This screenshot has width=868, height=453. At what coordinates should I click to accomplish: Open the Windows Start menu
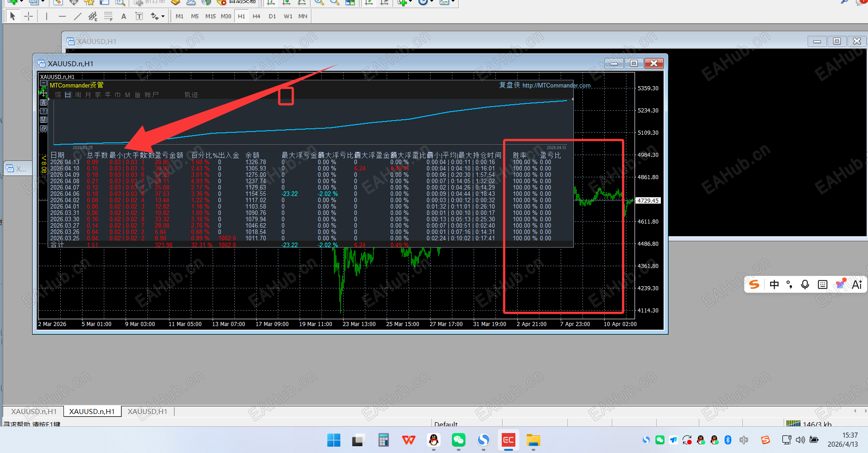(x=334, y=440)
